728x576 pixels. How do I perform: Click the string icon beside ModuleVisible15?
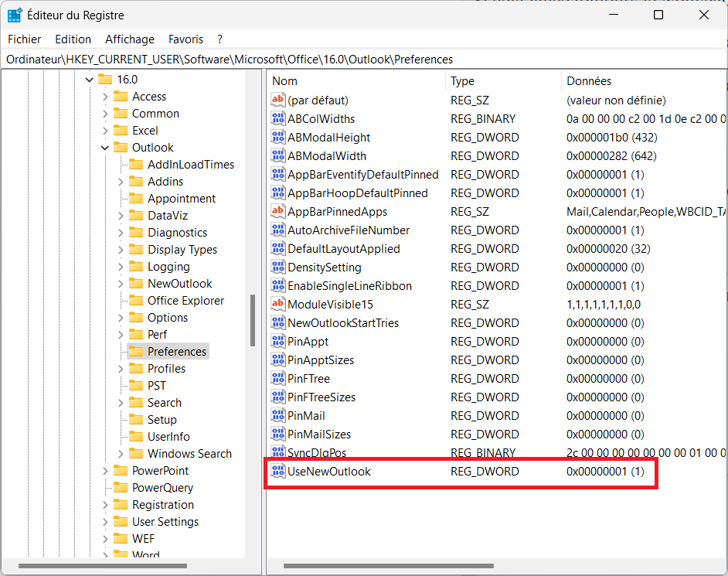(278, 304)
